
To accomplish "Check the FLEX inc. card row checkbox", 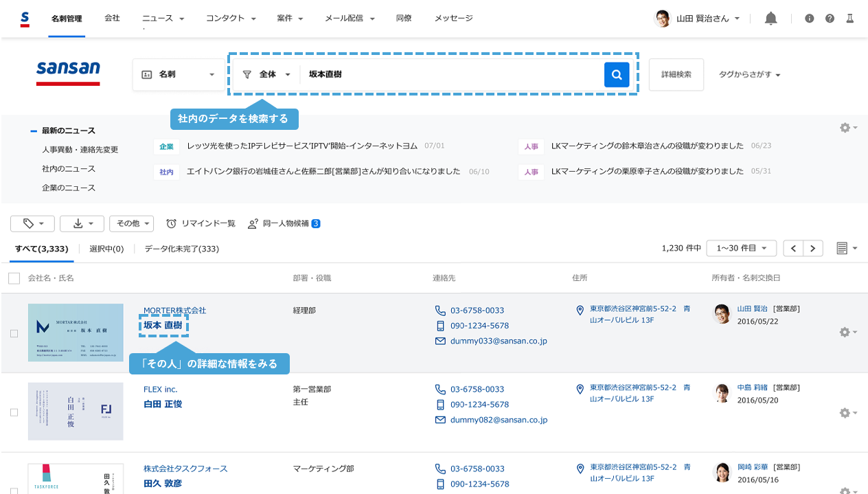I will point(14,412).
